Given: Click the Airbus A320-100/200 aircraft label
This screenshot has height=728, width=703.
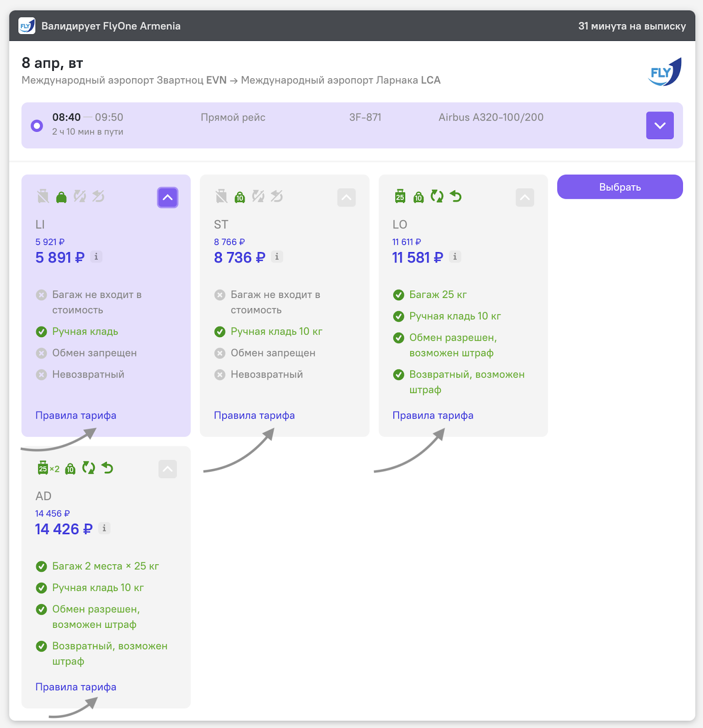Looking at the screenshot, I should (491, 117).
